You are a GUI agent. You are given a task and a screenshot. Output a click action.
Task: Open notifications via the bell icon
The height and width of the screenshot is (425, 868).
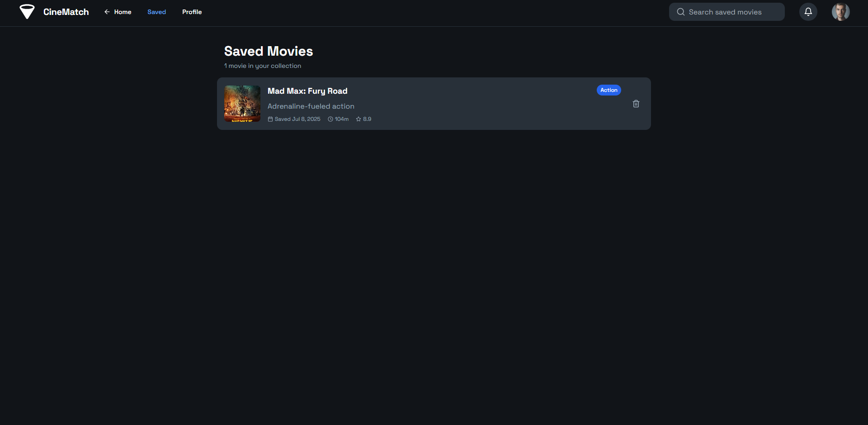808,12
